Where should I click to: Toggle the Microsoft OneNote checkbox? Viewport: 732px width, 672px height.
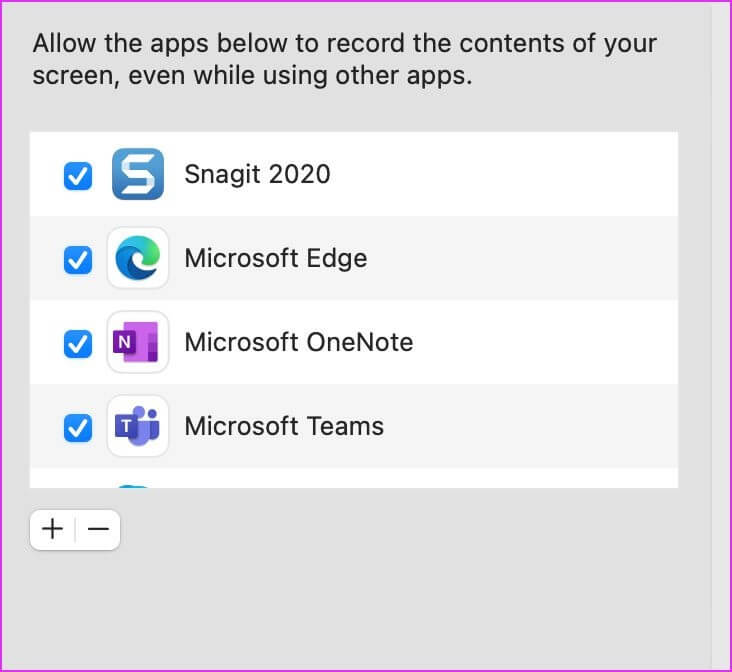pos(77,344)
